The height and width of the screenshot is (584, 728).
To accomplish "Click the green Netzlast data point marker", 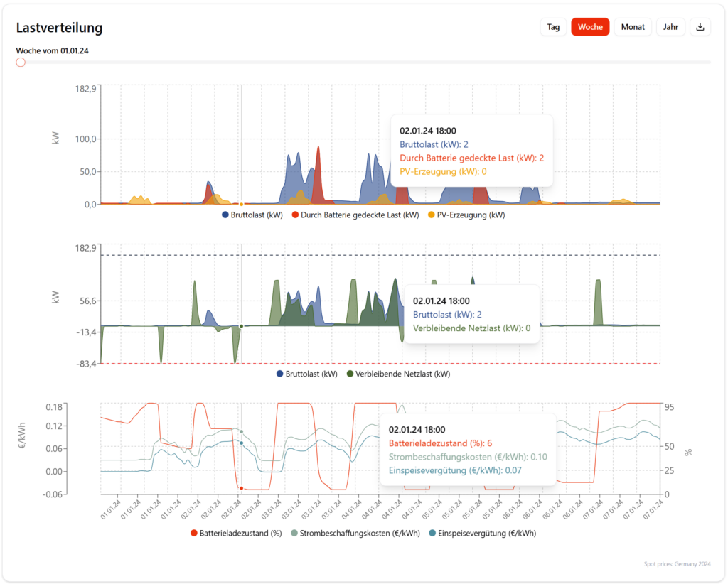I will point(242,326).
